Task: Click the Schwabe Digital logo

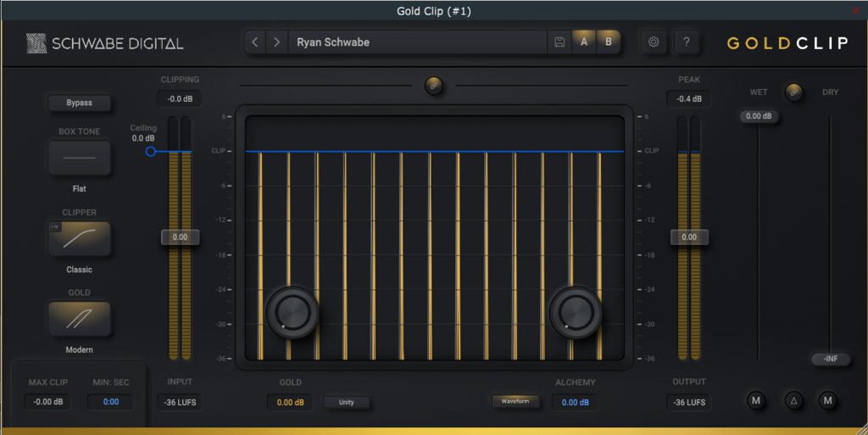Action: coord(104,43)
